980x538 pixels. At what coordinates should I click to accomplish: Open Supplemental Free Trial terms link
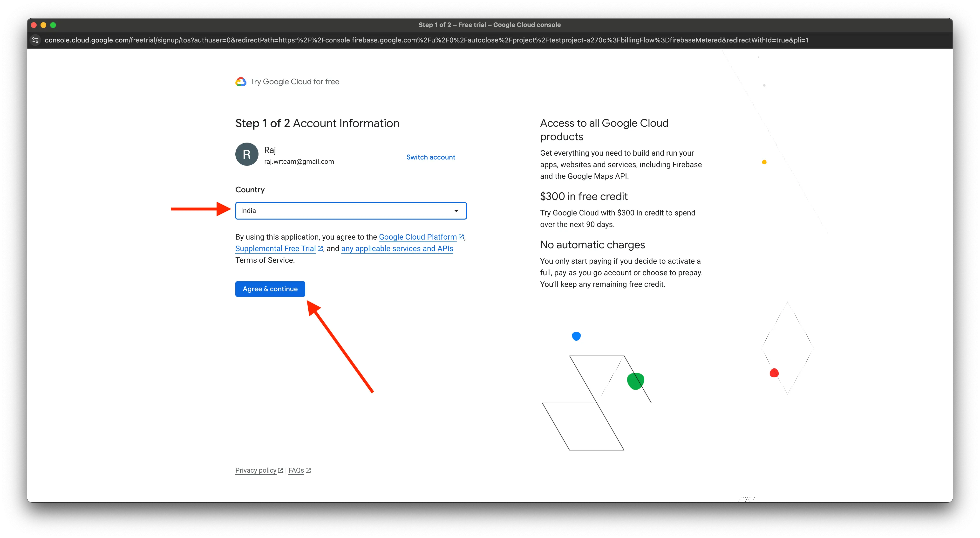275,248
